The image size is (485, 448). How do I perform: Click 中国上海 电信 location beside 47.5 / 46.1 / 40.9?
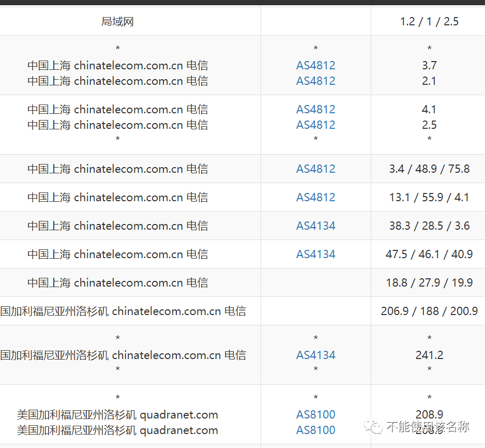click(117, 254)
